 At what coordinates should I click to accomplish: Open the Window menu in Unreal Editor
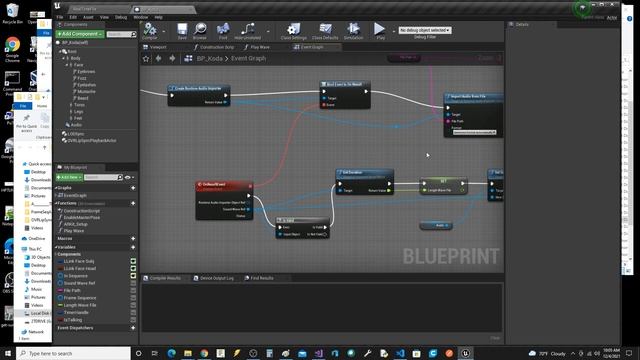(x=140, y=17)
